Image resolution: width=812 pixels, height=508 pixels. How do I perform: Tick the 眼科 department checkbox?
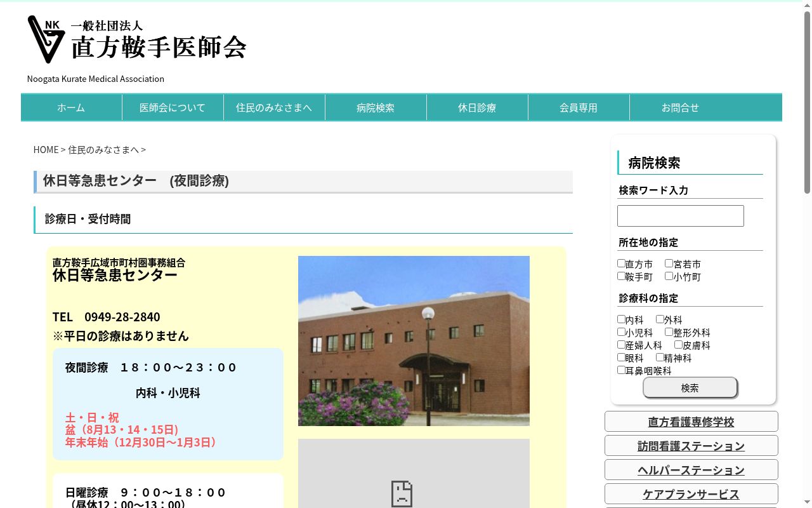[621, 357]
